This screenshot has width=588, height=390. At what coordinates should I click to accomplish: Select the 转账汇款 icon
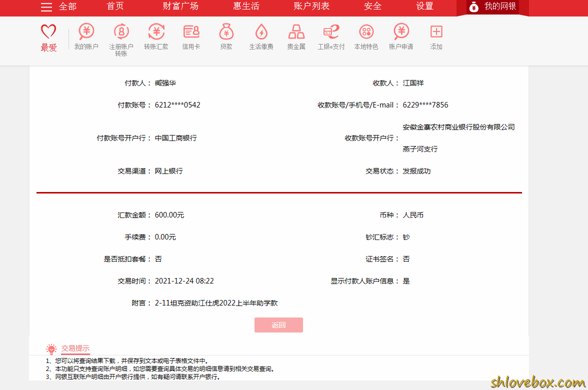click(x=156, y=31)
